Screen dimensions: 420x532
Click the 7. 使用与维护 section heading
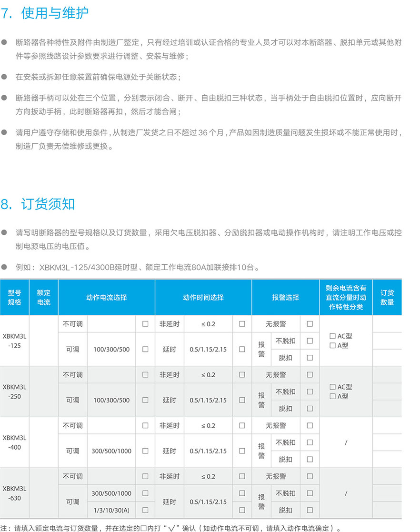coord(45,13)
